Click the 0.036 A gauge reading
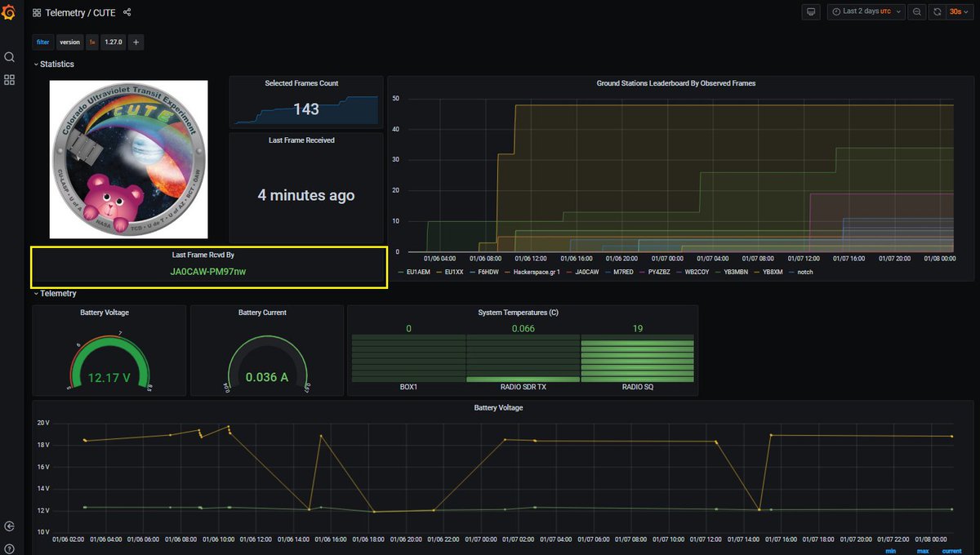Viewport: 980px width, 555px height. [x=268, y=378]
